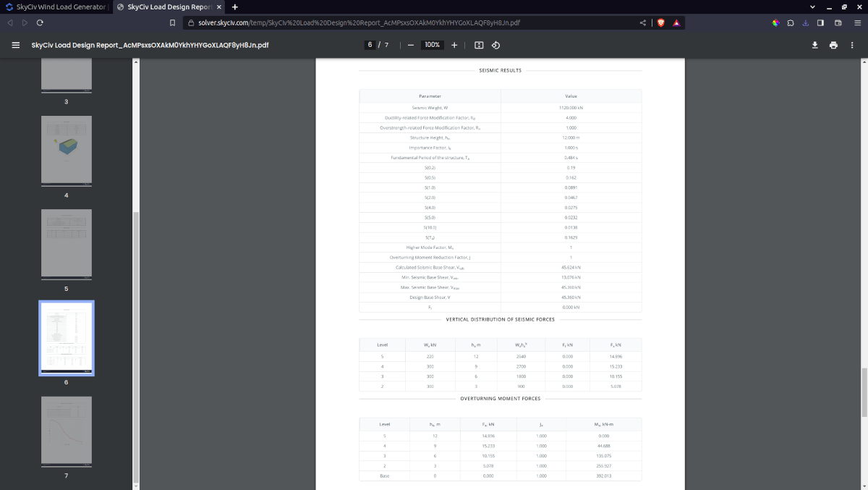The height and width of the screenshot is (490, 868).
Task: Toggle the browser sidebar panel icon
Action: pyautogui.click(x=820, y=22)
